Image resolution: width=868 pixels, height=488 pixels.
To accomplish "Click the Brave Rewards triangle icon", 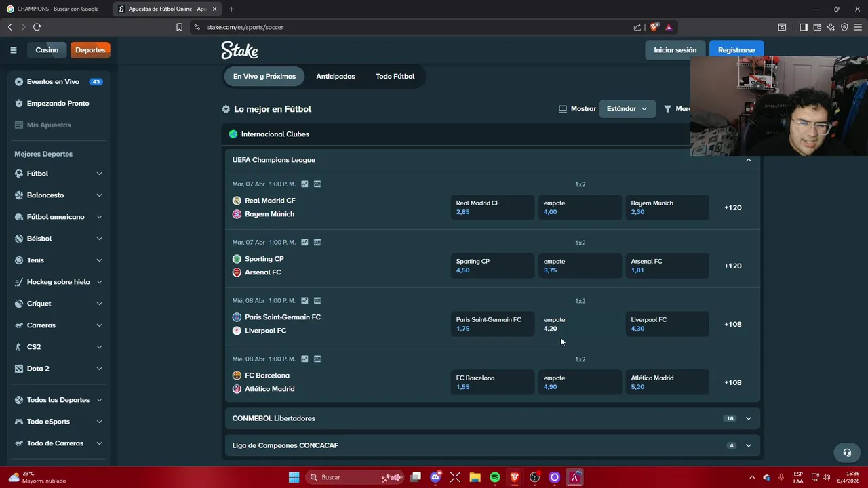I will pyautogui.click(x=669, y=27).
